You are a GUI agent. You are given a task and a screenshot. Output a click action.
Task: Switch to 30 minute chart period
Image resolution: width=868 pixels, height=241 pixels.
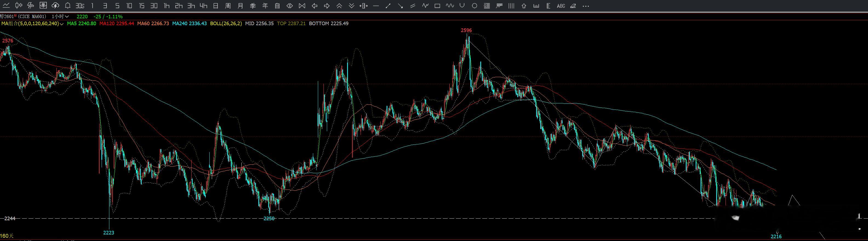pos(154,6)
